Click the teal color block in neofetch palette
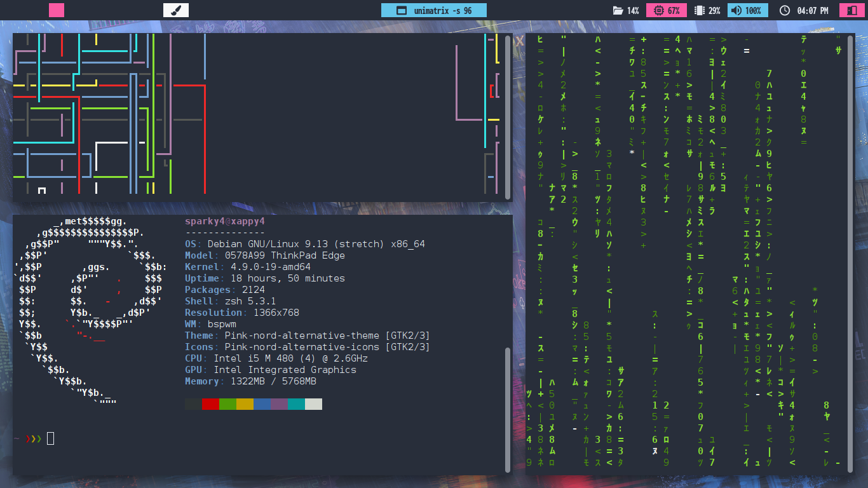868x488 pixels. 296,404
